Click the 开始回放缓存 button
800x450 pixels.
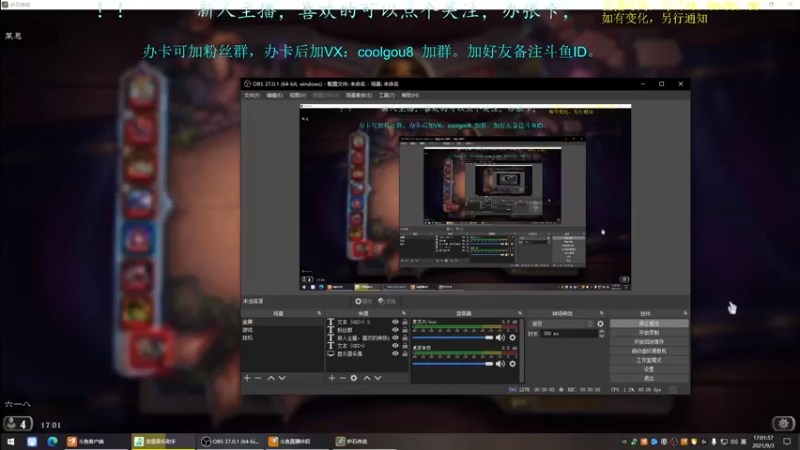[649, 342]
